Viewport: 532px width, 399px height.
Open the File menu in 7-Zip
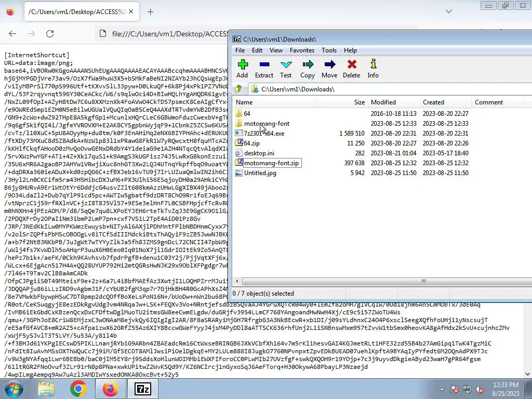tap(240, 50)
